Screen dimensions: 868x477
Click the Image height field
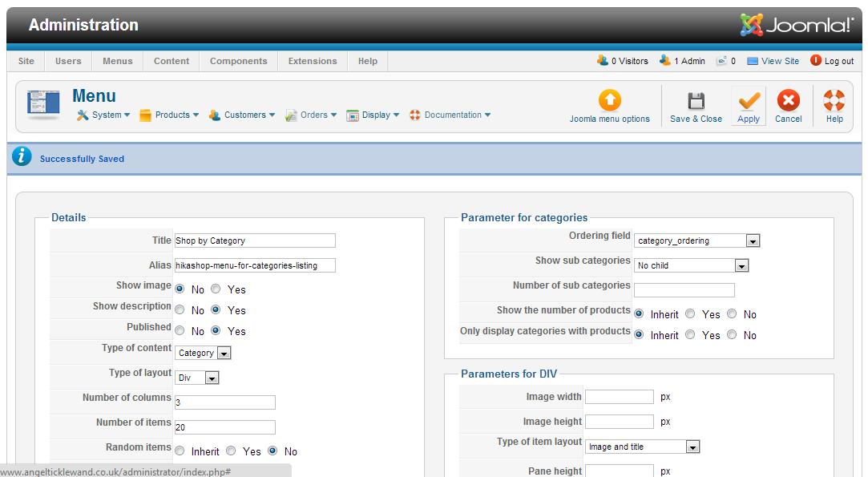[x=620, y=422]
